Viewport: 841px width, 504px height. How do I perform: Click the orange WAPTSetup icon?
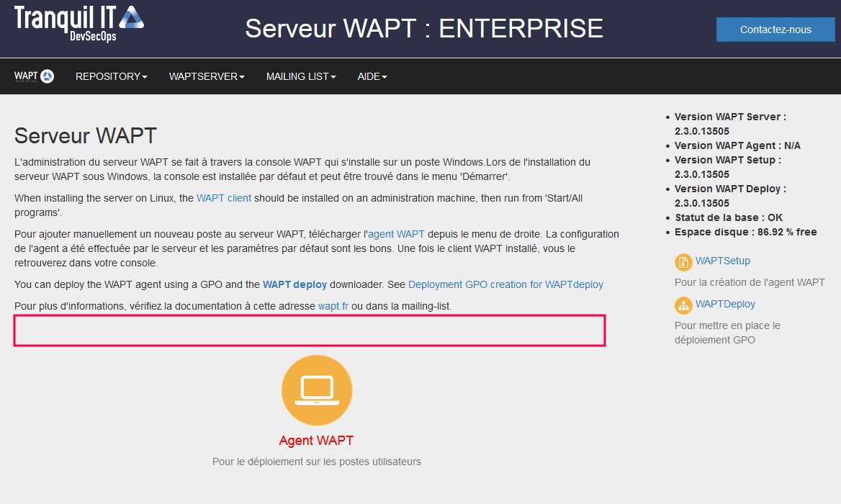point(683,262)
